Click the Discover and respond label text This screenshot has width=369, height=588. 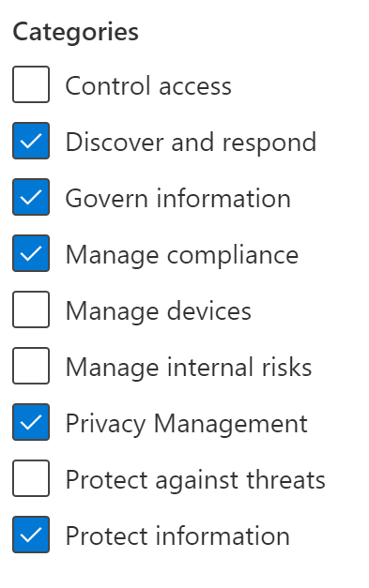click(191, 143)
